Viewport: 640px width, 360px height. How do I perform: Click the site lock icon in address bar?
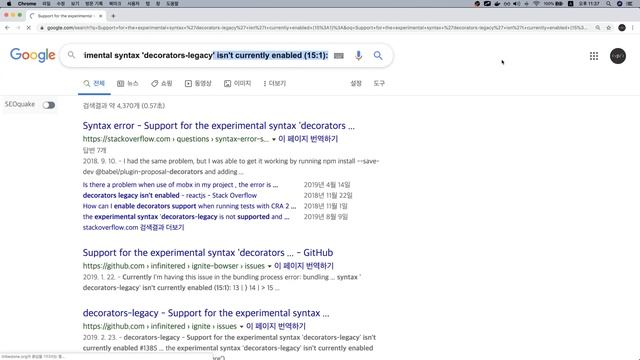(42, 28)
